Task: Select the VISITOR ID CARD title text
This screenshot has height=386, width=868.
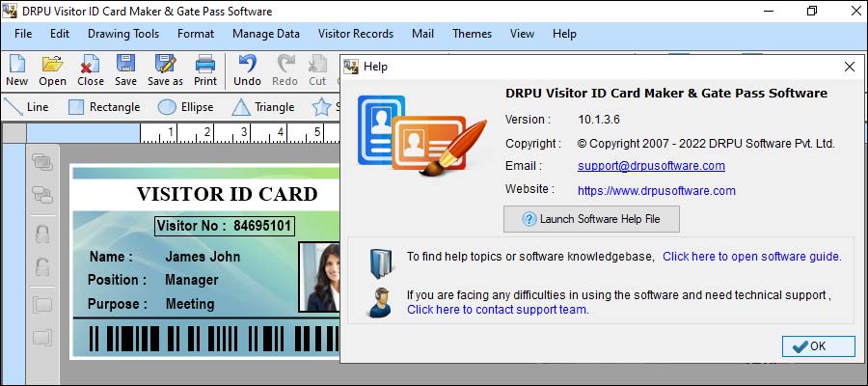Action: pos(227,194)
